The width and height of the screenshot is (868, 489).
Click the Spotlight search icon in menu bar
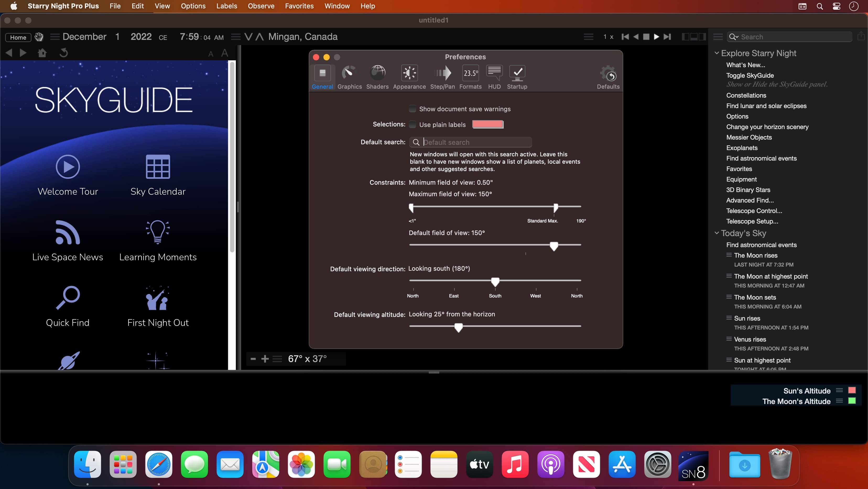(x=820, y=6)
